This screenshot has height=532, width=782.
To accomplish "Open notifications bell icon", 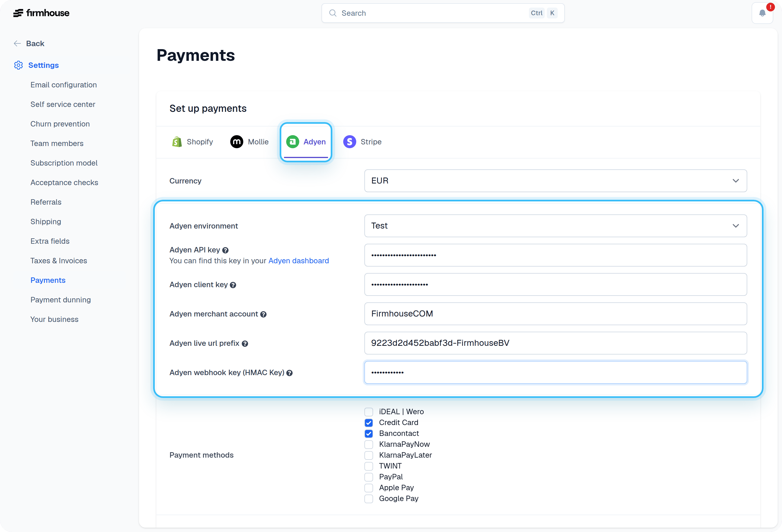I will tap(762, 13).
